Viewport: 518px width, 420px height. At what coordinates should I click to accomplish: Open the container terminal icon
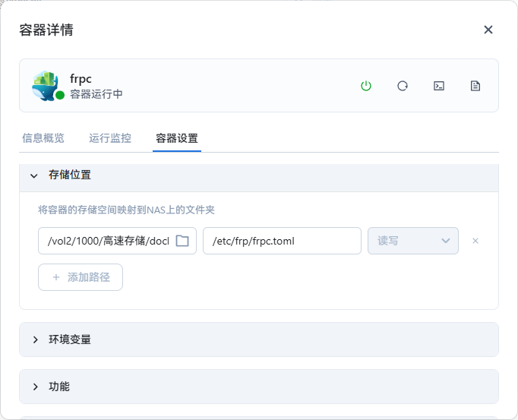[x=439, y=86]
